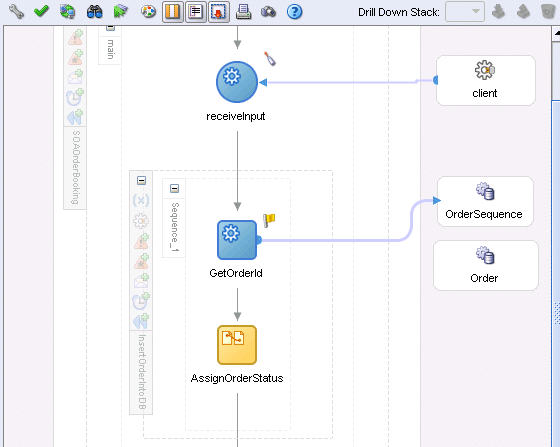Click the color palette toolbar icon
Screen dimensions: 560x447
tap(148, 12)
